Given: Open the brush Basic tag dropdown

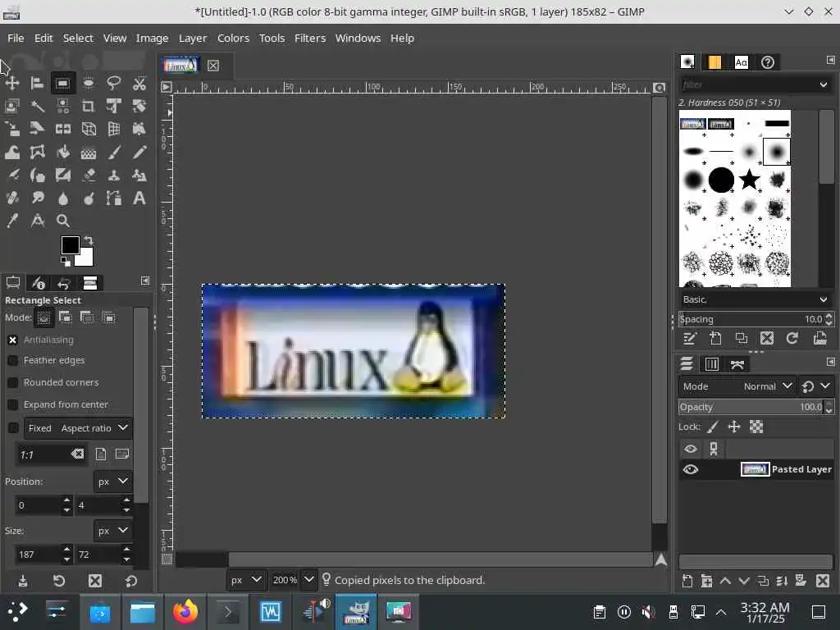Looking at the screenshot, I should coord(756,299).
